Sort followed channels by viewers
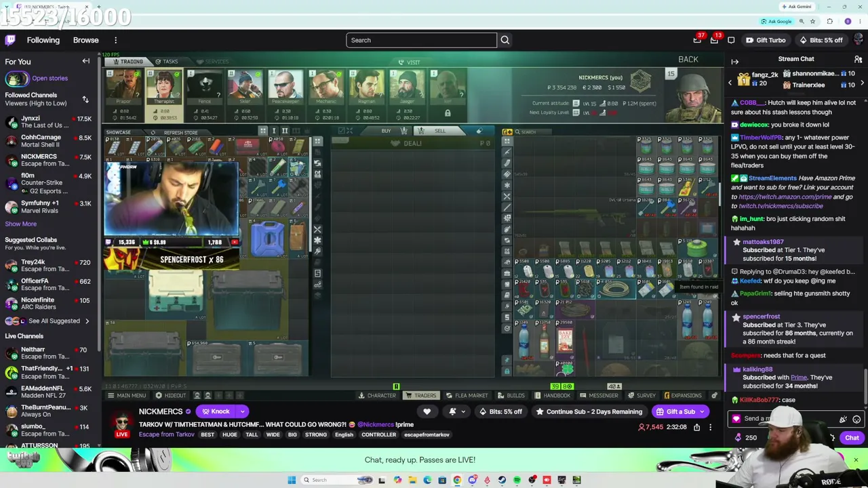This screenshot has width=868, height=488. click(x=85, y=99)
